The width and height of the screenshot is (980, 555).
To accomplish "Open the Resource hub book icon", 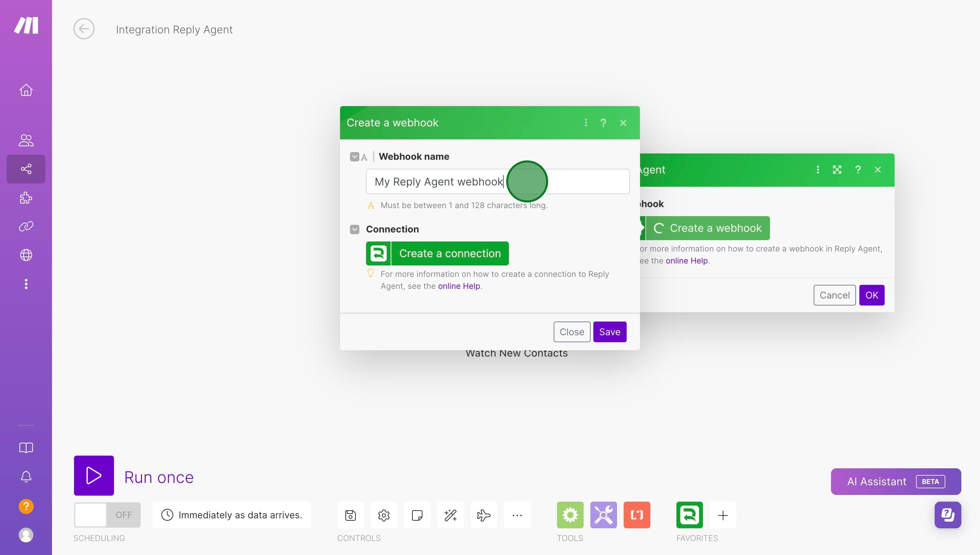I will click(x=26, y=448).
